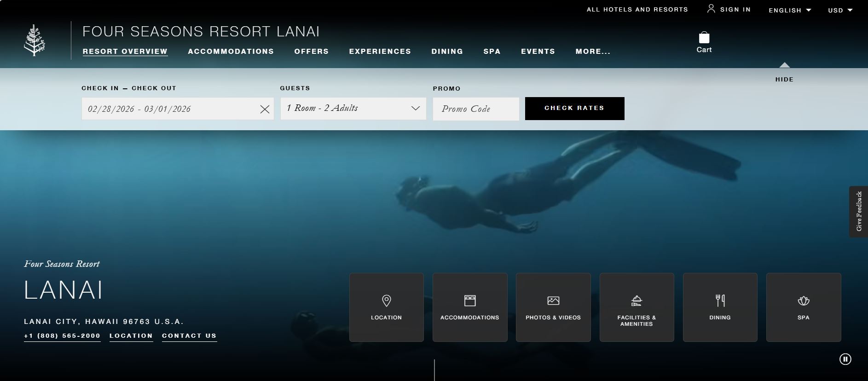Clear the selected check-in dates

265,109
